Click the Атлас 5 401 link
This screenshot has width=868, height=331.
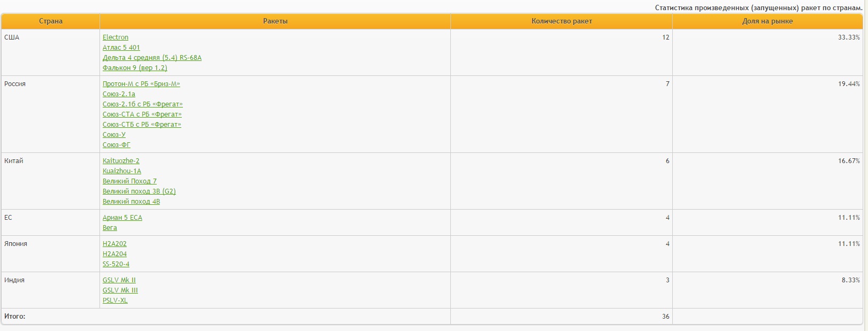tap(121, 48)
